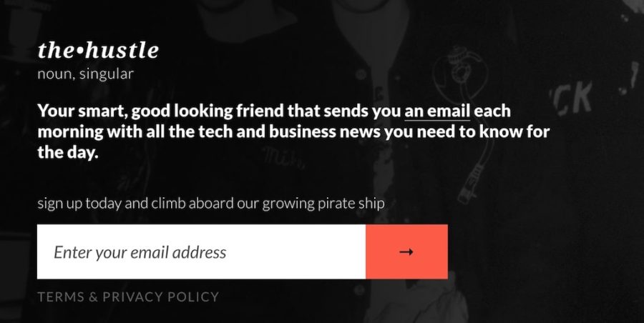Open the underlined "an email" link
644x323 pixels.
(437, 112)
